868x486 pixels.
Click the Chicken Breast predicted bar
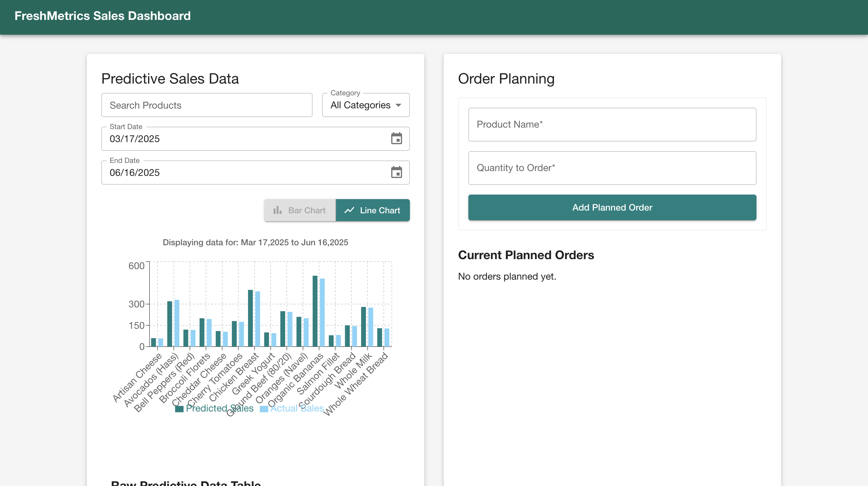click(250, 318)
